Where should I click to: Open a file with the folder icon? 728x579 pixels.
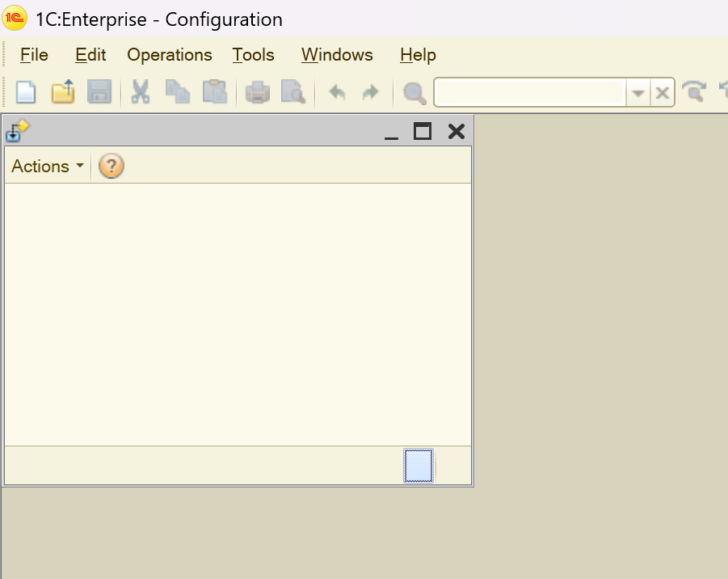(63, 92)
